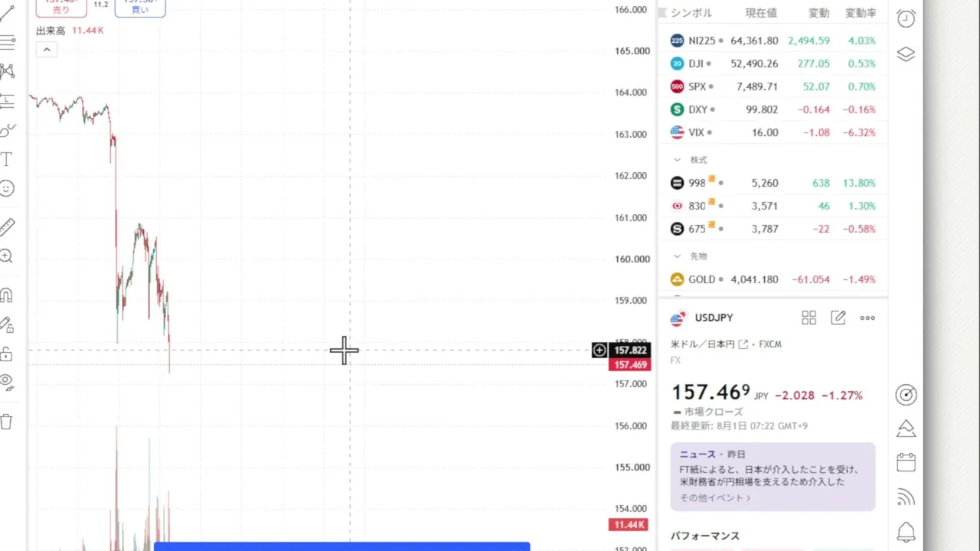Select the 830 stock row

773,206
